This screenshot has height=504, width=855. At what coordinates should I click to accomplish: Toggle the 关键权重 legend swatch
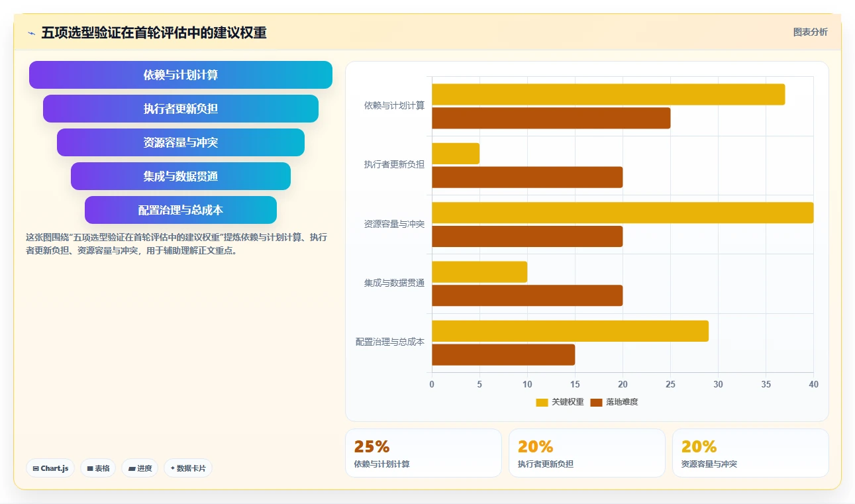542,402
